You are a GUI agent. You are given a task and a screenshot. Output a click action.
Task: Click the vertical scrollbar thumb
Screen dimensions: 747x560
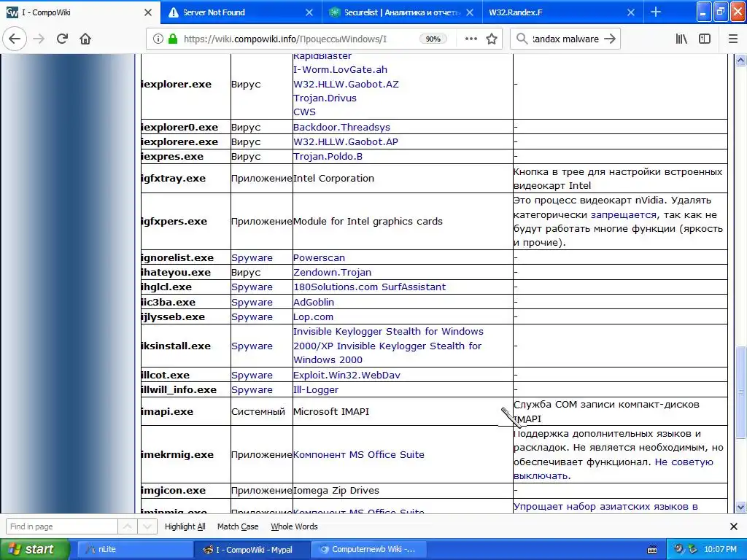point(740,392)
